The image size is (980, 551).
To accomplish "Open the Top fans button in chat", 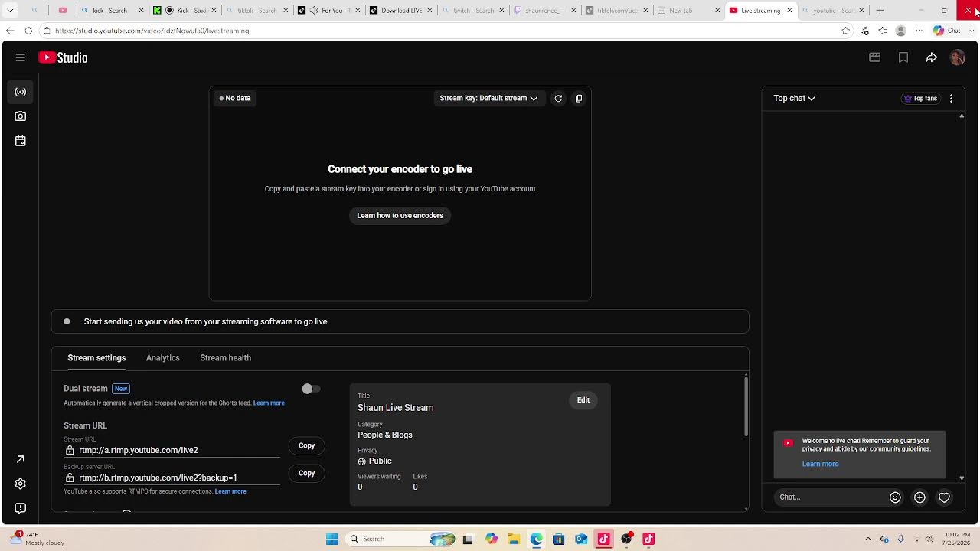I will pos(920,98).
